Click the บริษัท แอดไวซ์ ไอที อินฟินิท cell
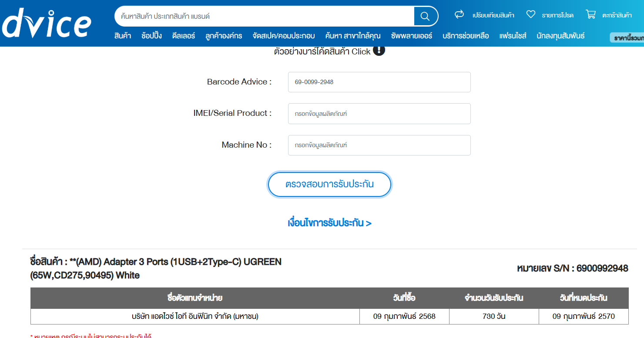 tap(195, 316)
